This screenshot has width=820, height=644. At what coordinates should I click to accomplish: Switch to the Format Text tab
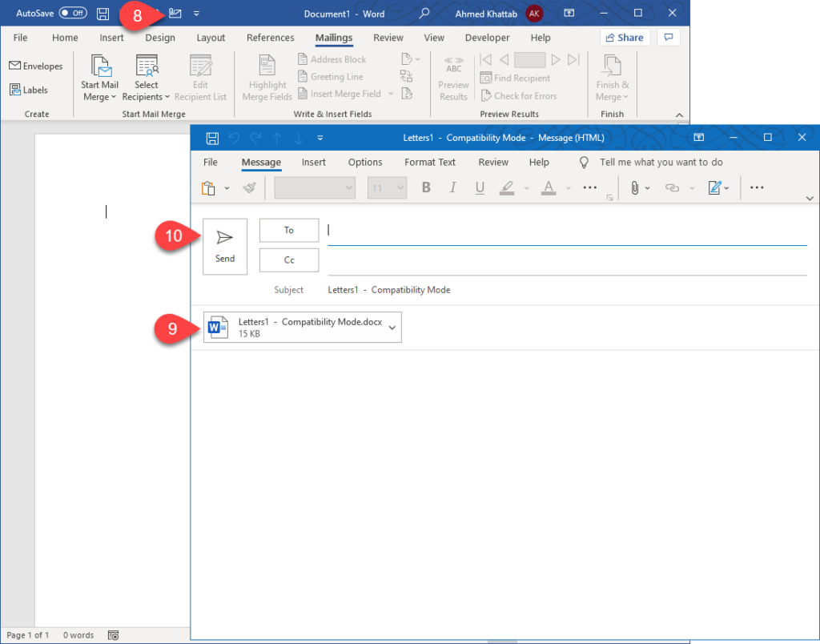coord(429,162)
